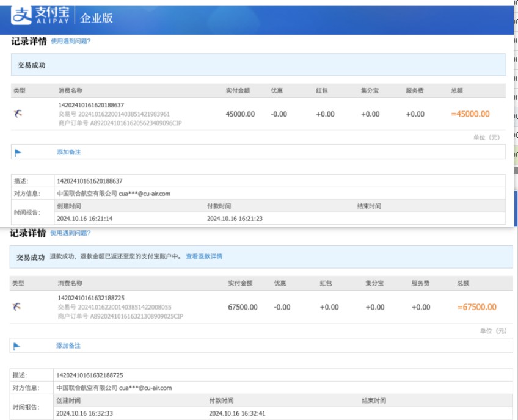Click the flag icon in lower note box
The image size is (518, 420).
point(16,346)
